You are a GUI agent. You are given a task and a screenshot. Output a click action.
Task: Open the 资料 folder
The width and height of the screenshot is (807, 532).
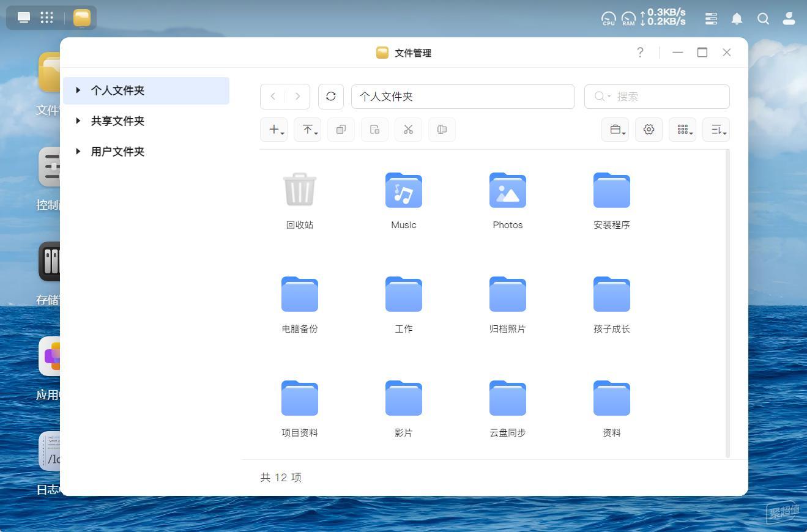pyautogui.click(x=612, y=398)
